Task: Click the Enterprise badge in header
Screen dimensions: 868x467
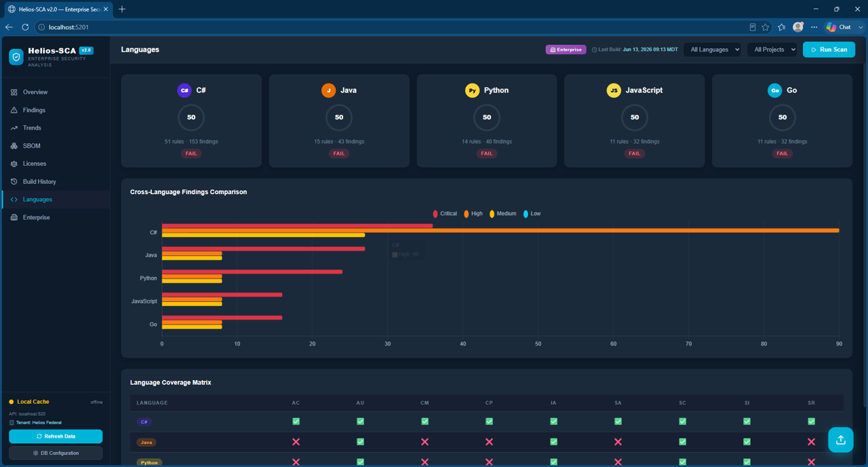Action: click(566, 50)
